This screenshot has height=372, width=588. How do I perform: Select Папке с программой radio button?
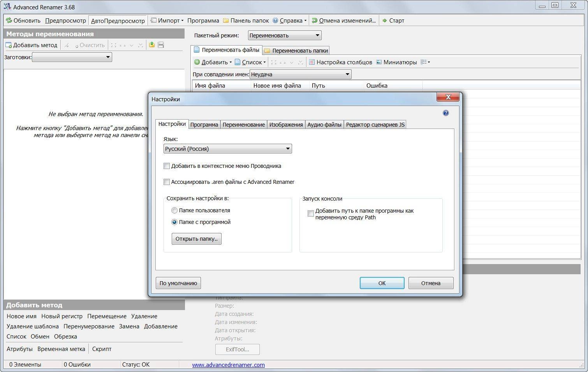point(174,222)
